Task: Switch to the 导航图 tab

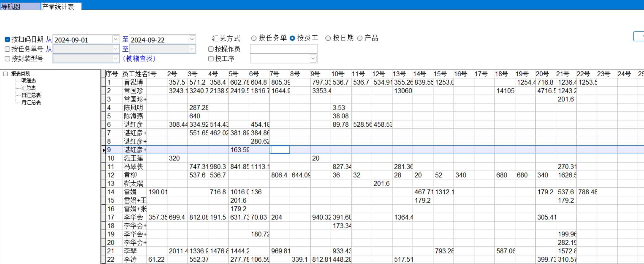Action: click(x=11, y=6)
